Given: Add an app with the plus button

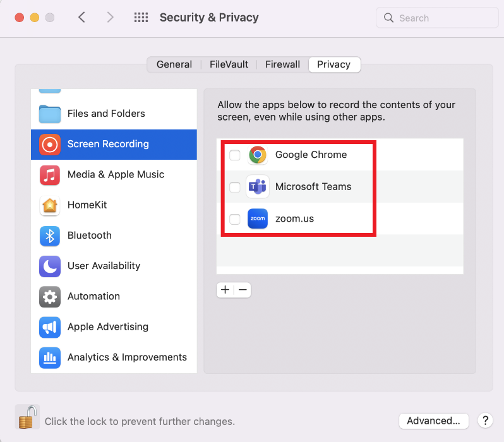Looking at the screenshot, I should tap(225, 290).
